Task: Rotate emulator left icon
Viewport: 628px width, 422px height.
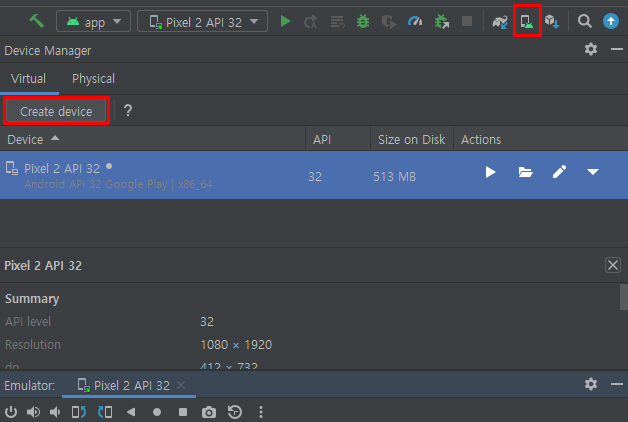Action: (79, 412)
